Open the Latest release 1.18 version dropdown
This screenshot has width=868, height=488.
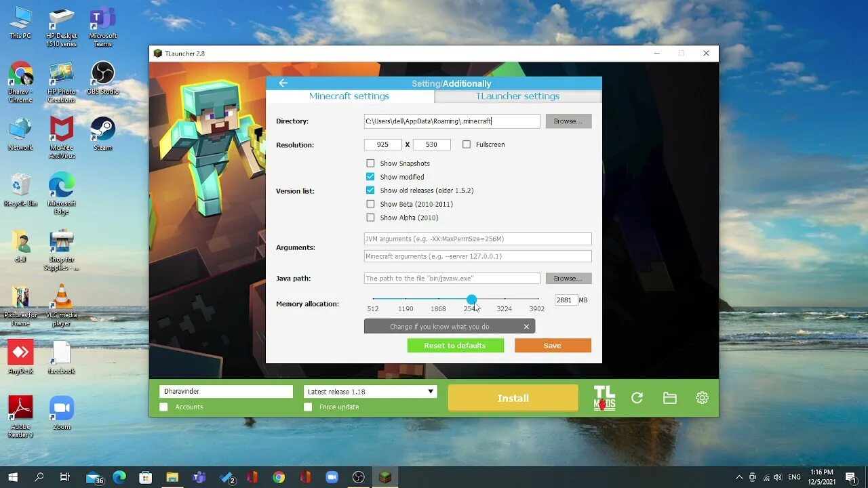pos(370,392)
